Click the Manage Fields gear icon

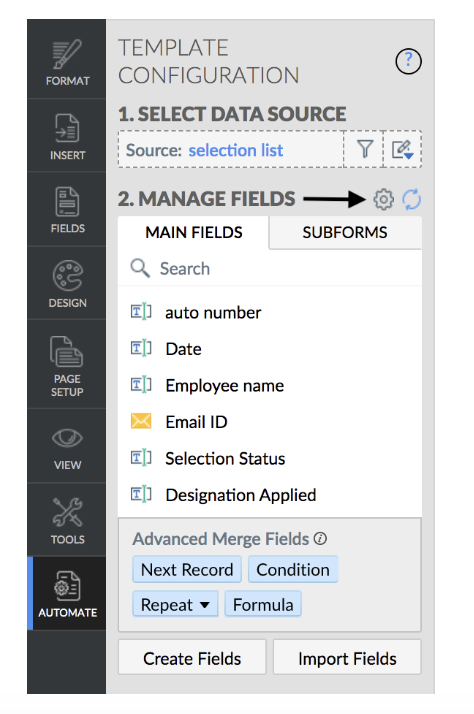pyautogui.click(x=383, y=199)
